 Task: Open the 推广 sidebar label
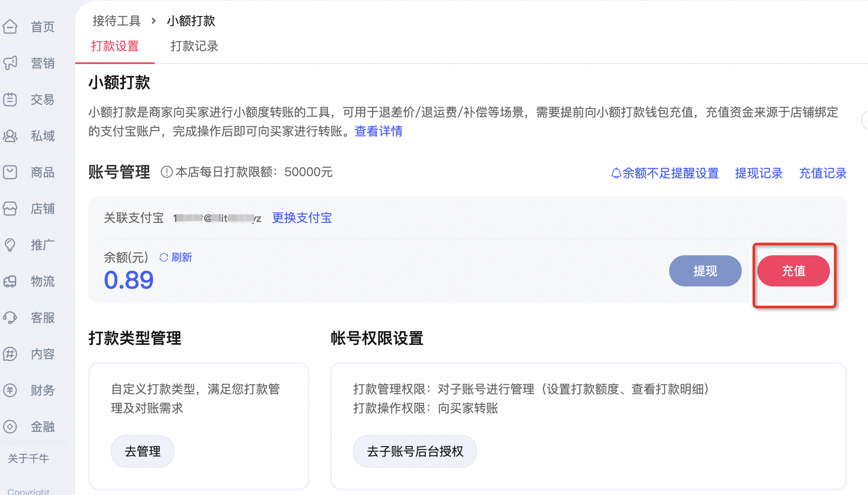[43, 245]
